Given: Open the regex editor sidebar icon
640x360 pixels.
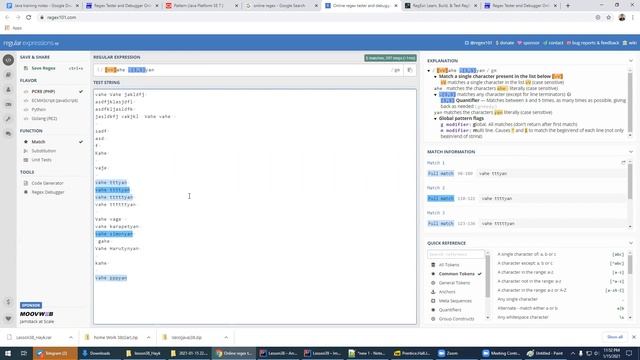Looking at the screenshot, I should pos(8,60).
